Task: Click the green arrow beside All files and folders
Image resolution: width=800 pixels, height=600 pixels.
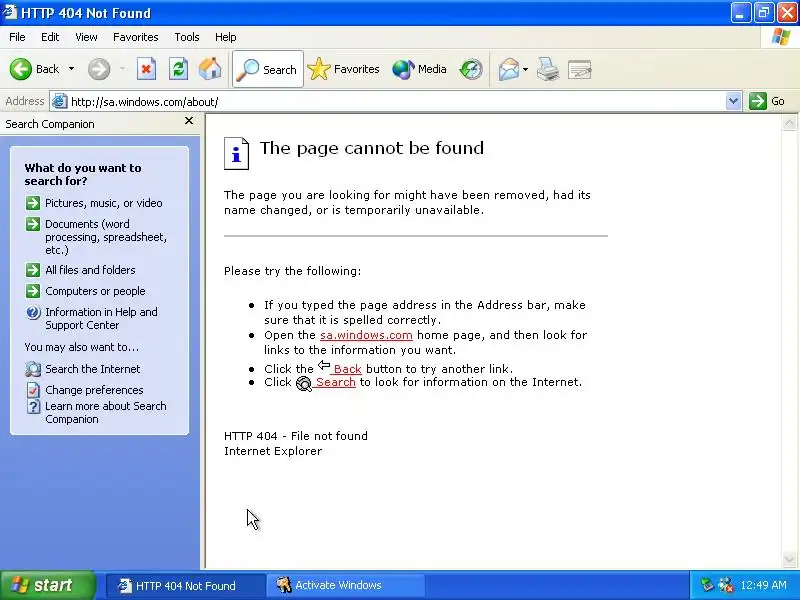Action: [x=33, y=269]
